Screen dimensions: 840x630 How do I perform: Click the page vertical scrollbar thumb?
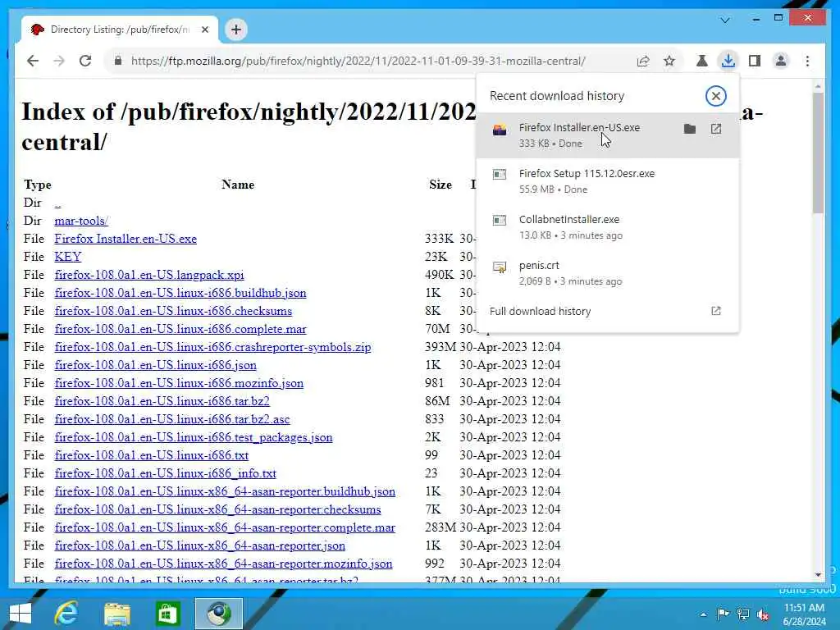(818, 153)
